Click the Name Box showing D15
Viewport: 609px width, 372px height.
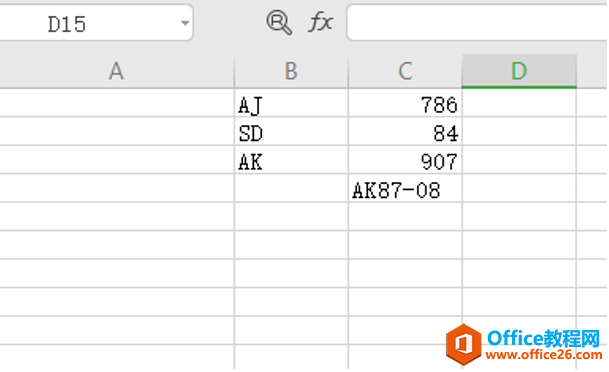93,23
